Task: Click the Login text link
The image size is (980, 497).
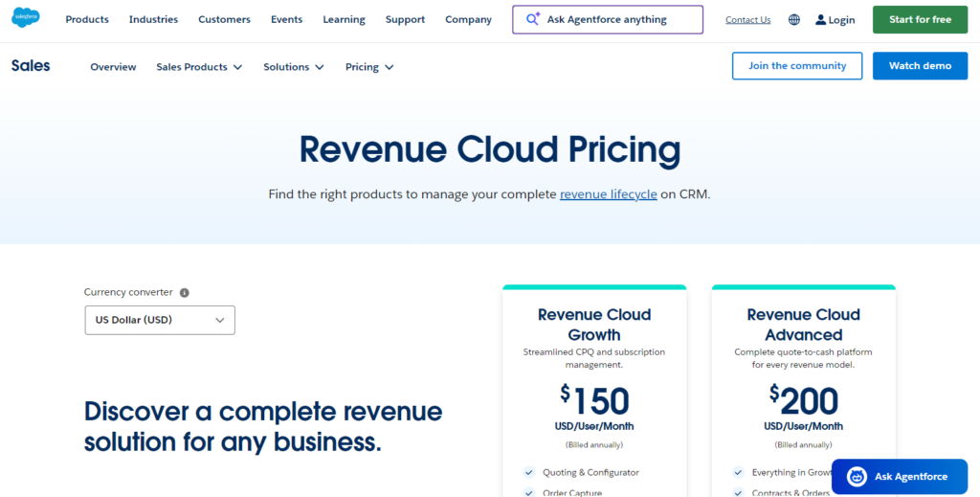Action: click(841, 20)
